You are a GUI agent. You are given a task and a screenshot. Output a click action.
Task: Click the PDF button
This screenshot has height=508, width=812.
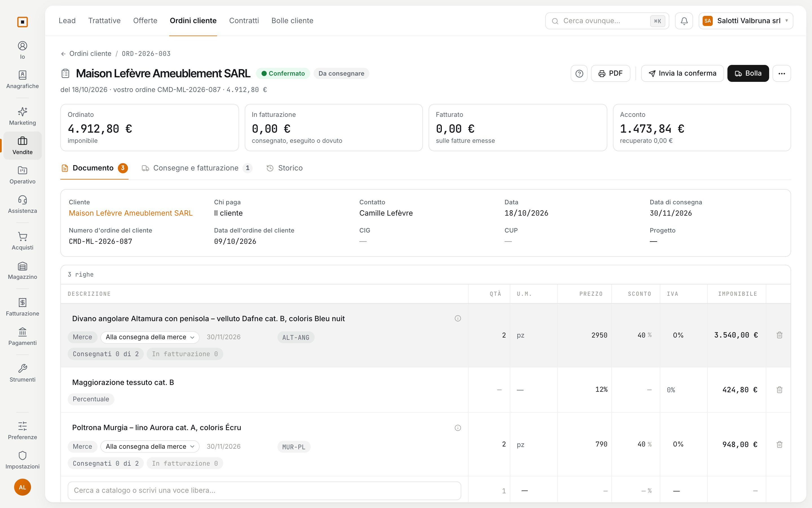pos(610,73)
